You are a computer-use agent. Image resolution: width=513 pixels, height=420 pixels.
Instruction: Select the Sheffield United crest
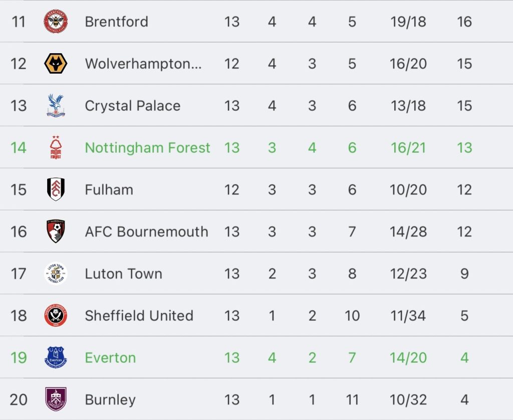click(x=56, y=315)
